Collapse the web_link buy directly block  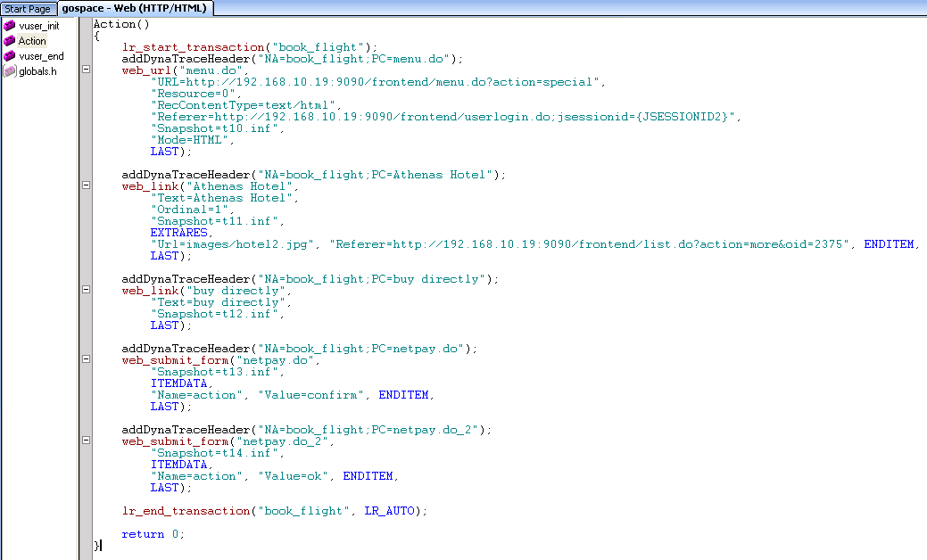click(86, 290)
